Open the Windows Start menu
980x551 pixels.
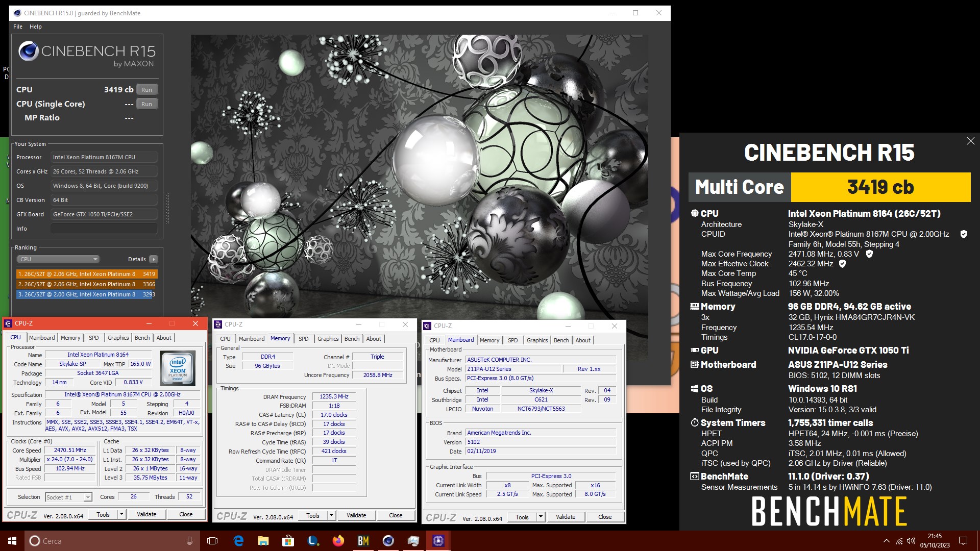[x=12, y=541]
